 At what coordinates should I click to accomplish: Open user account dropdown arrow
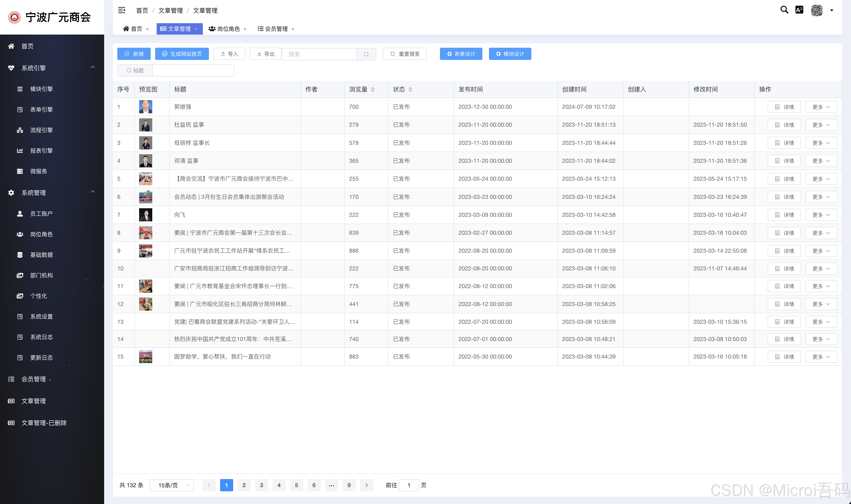pyautogui.click(x=832, y=10)
